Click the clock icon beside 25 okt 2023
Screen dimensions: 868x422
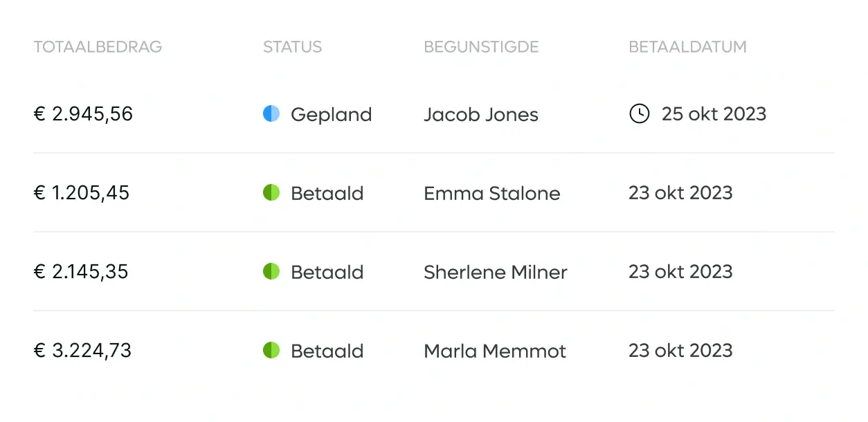[x=639, y=114]
